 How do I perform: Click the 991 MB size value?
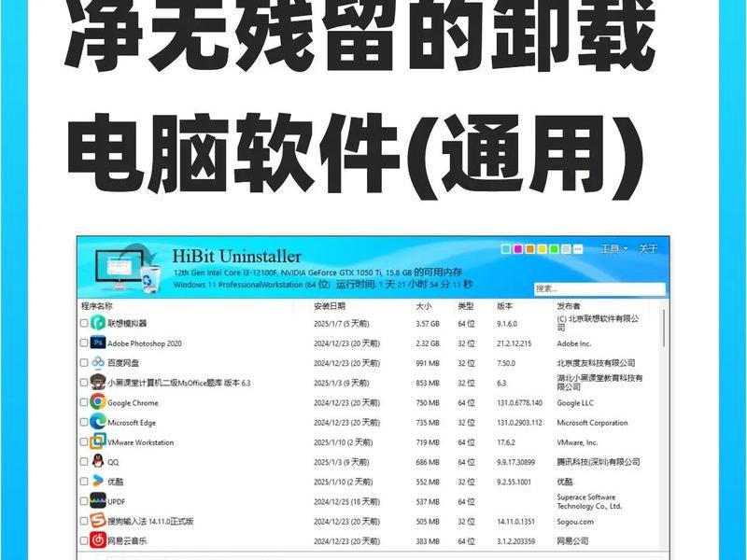click(x=428, y=363)
